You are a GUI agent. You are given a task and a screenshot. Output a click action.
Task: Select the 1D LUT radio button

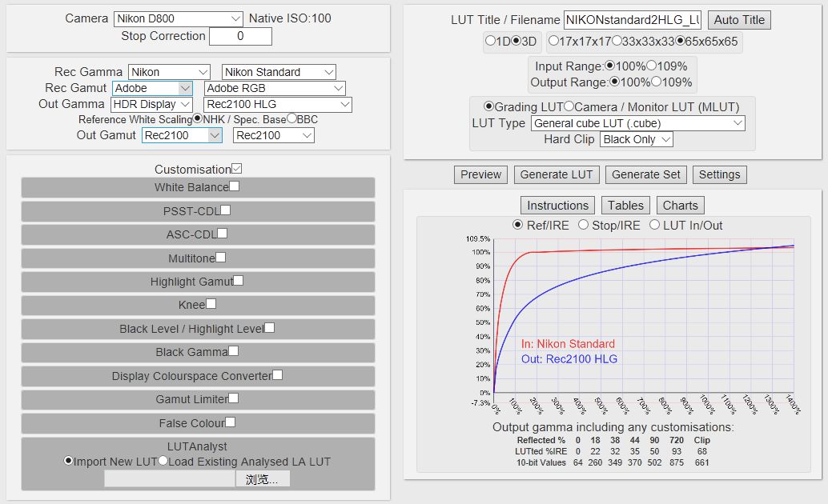click(x=490, y=41)
